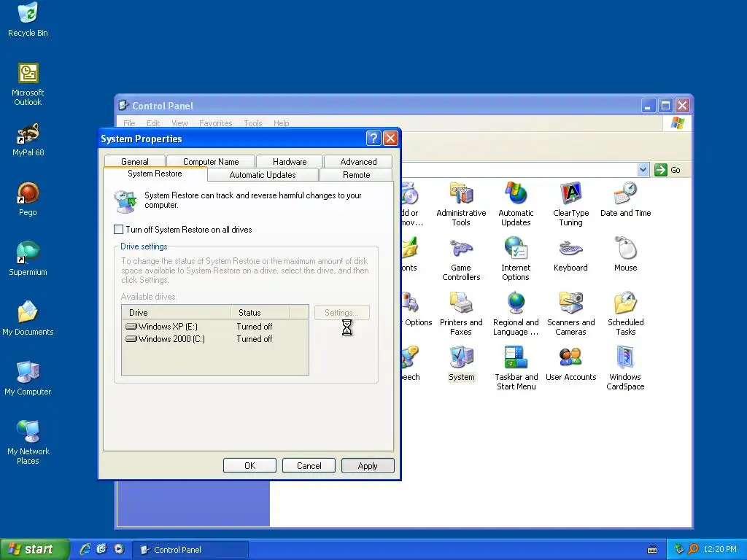747x560 pixels.
Task: Open Windows CardSpace applet
Action: point(625,368)
